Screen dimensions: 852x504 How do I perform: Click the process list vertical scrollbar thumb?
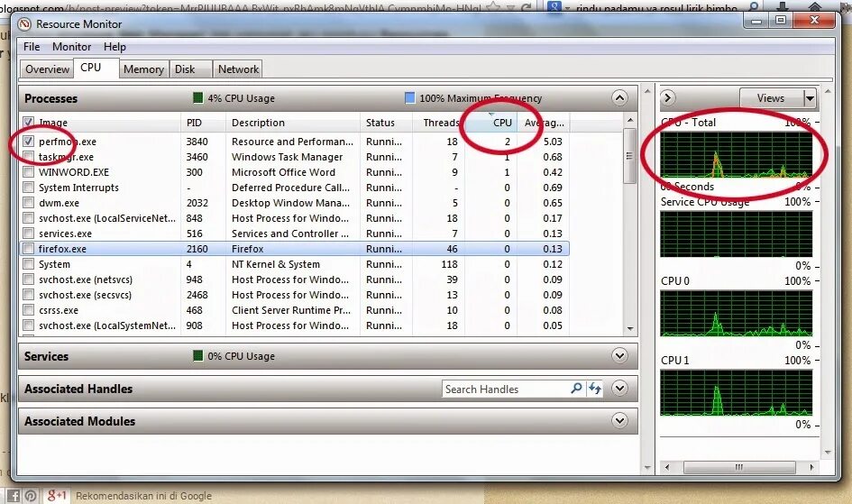coord(630,156)
